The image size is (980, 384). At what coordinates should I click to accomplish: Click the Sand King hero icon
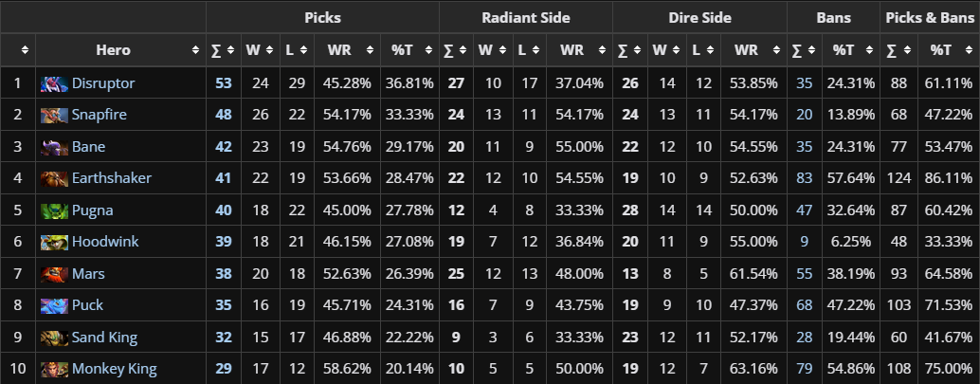54,337
